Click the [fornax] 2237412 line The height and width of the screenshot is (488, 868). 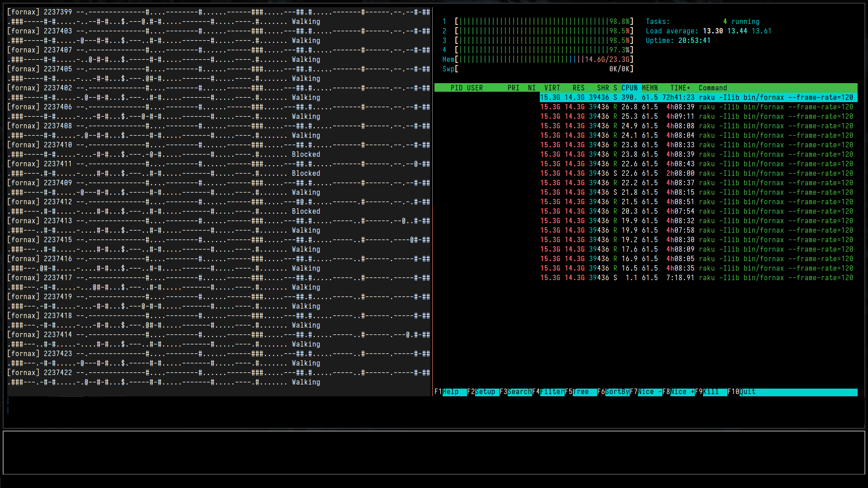219,202
